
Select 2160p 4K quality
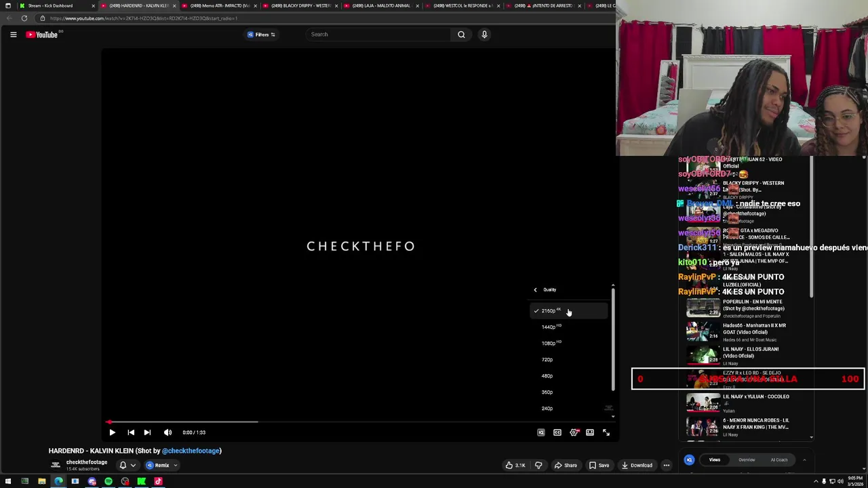point(568,310)
